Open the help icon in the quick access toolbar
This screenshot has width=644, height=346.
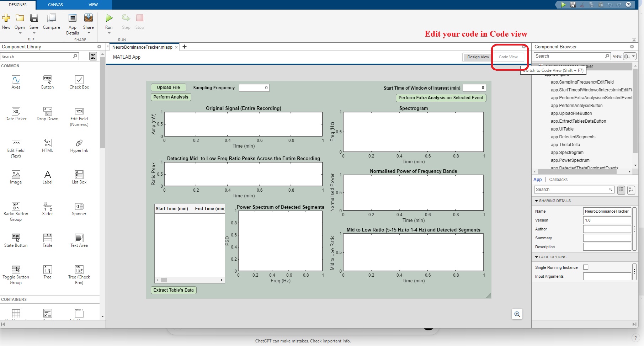click(628, 5)
